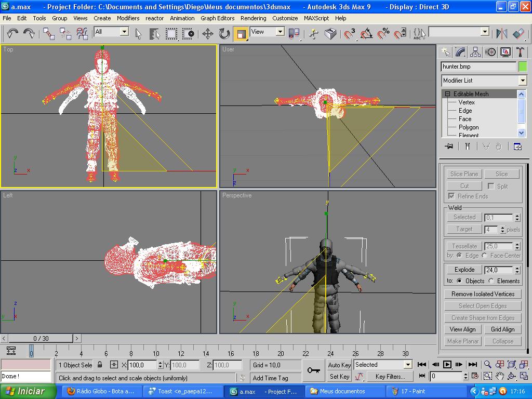Select the Unlink Selection tool

[x=65, y=34]
